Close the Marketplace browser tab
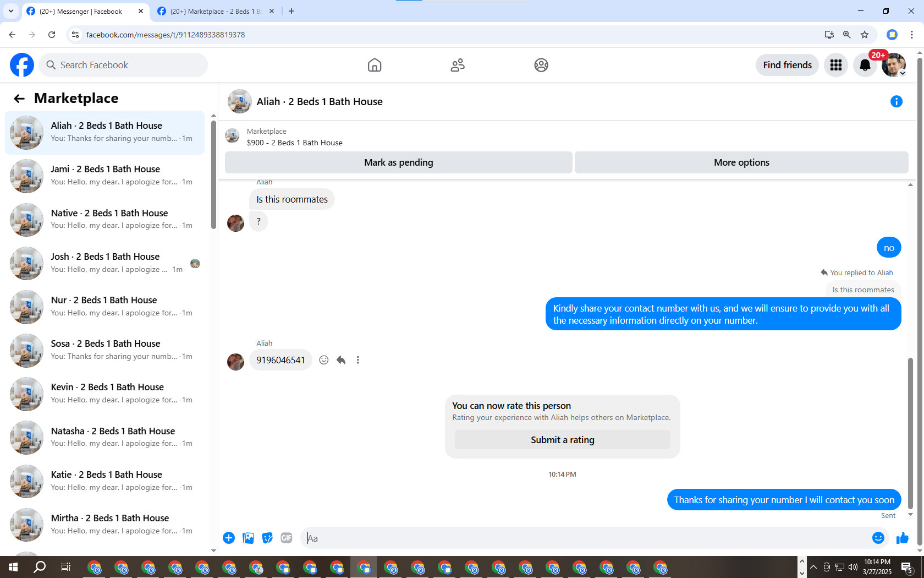Image resolution: width=924 pixels, height=578 pixels. (272, 11)
